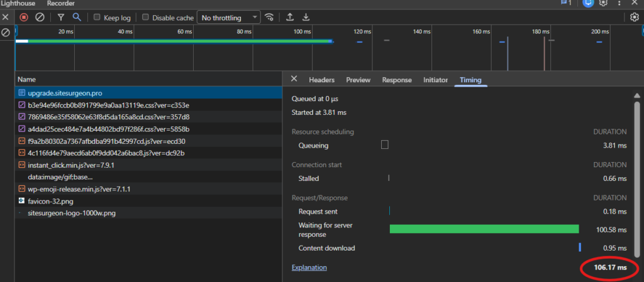Open the Headers tab

(x=321, y=80)
